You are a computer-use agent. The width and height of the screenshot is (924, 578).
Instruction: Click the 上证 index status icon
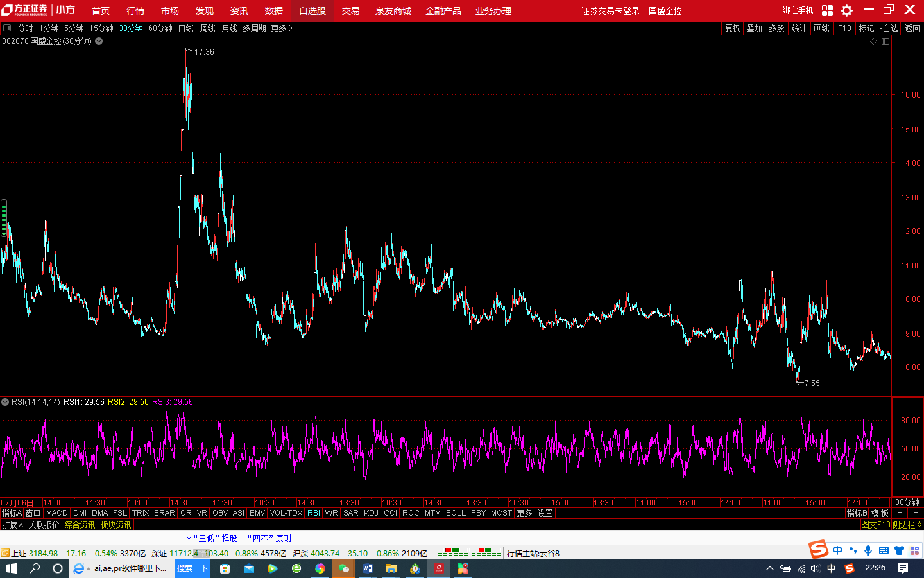(5, 553)
